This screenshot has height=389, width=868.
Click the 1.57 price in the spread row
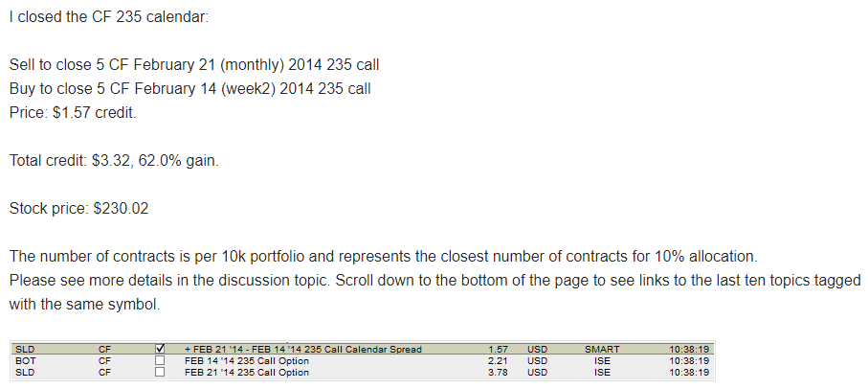pos(498,349)
